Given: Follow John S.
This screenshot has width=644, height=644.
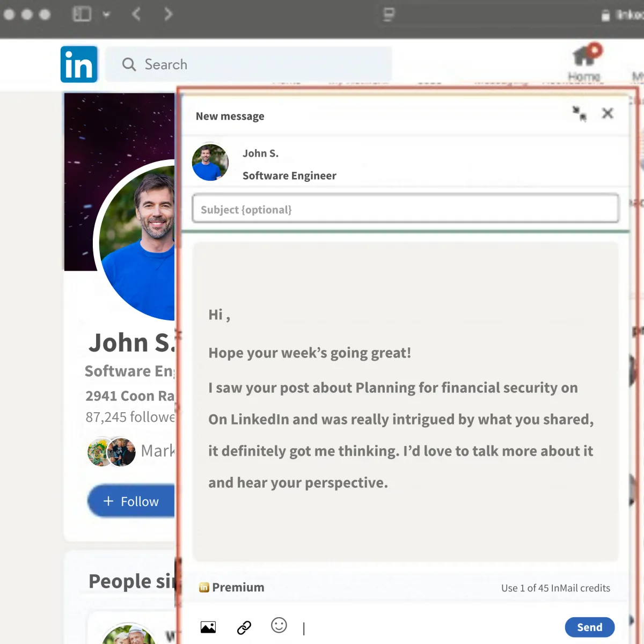Looking at the screenshot, I should (131, 501).
